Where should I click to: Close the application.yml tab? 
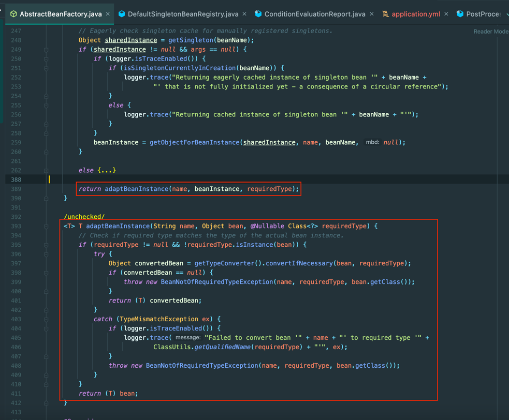coord(446,14)
